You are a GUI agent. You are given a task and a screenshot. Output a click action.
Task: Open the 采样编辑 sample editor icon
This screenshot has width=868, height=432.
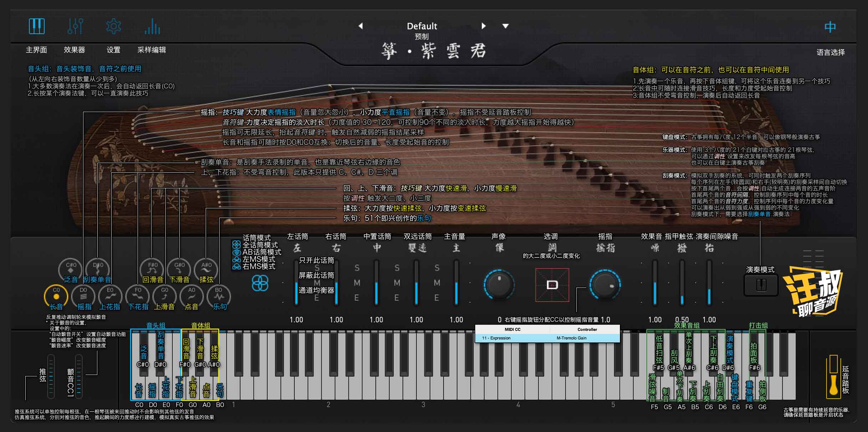(152, 26)
